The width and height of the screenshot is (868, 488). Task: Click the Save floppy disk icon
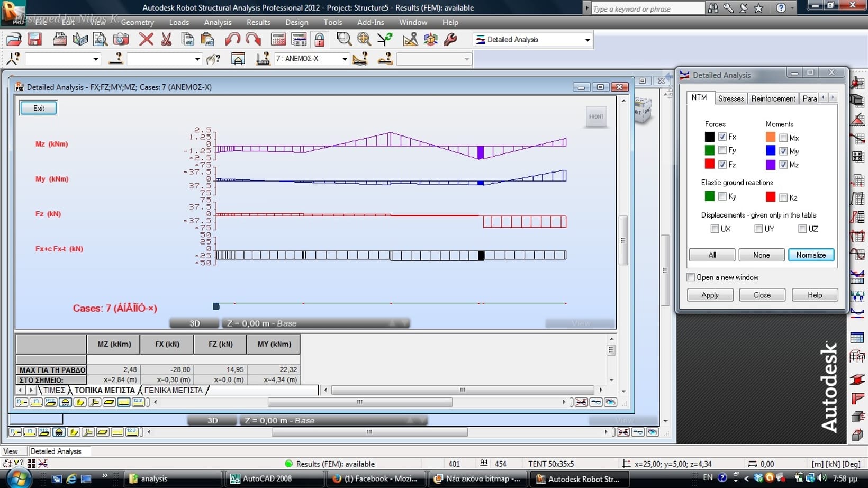tap(35, 40)
